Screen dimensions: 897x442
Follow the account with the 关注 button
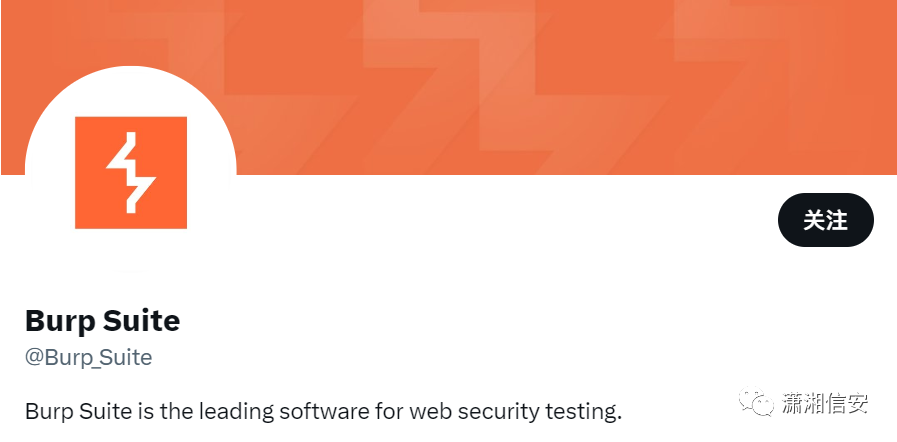click(825, 220)
